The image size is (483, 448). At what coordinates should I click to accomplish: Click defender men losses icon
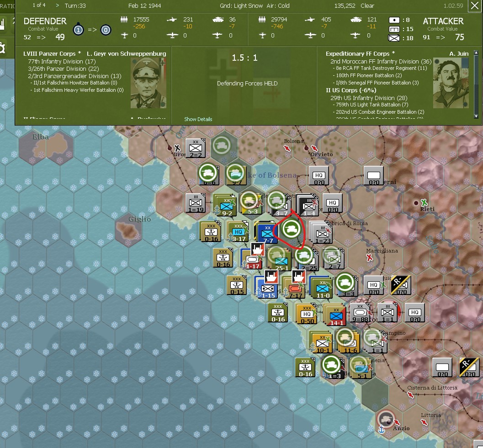point(124,19)
